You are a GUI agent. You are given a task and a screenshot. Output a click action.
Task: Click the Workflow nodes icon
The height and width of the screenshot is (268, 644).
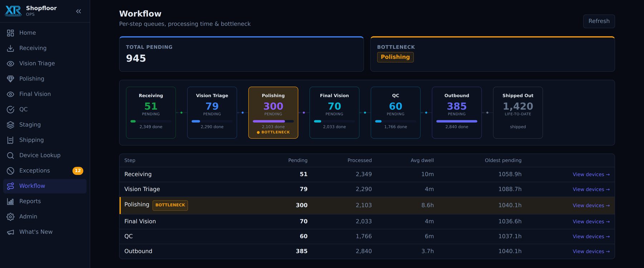(10, 186)
